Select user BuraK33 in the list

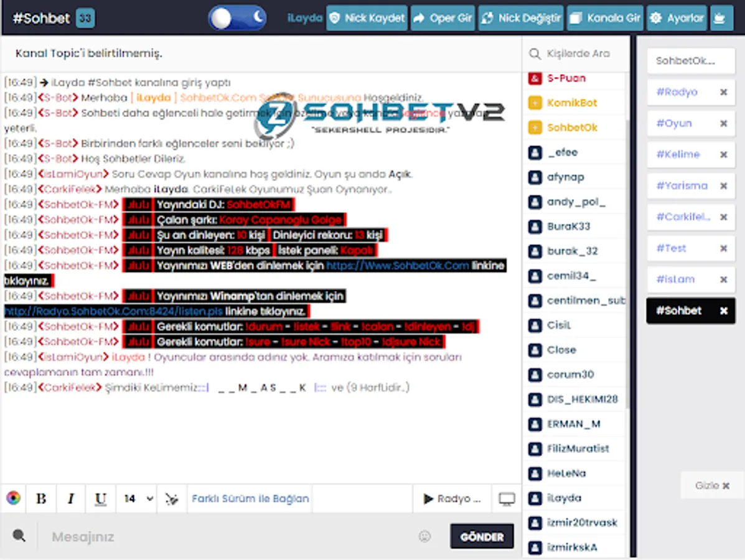click(x=568, y=226)
